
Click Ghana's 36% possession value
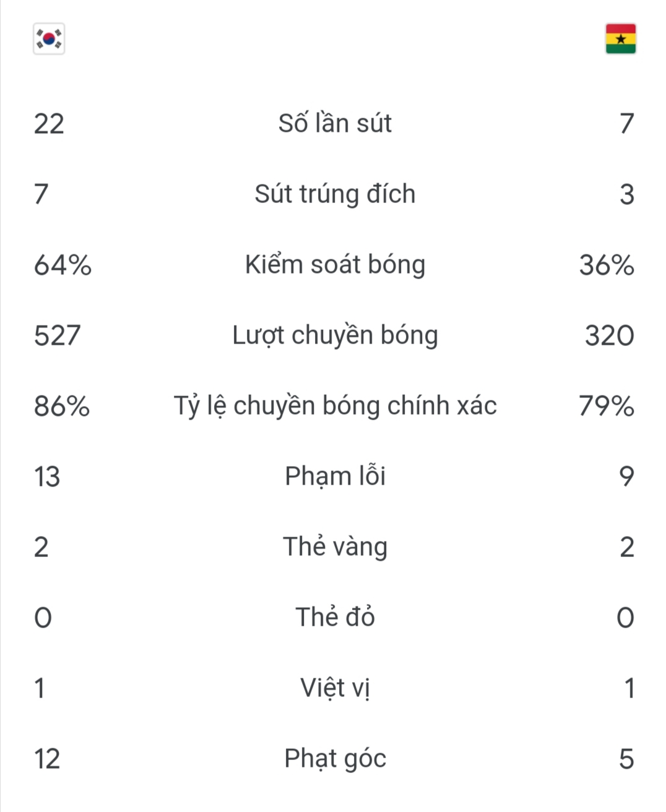pyautogui.click(x=606, y=264)
